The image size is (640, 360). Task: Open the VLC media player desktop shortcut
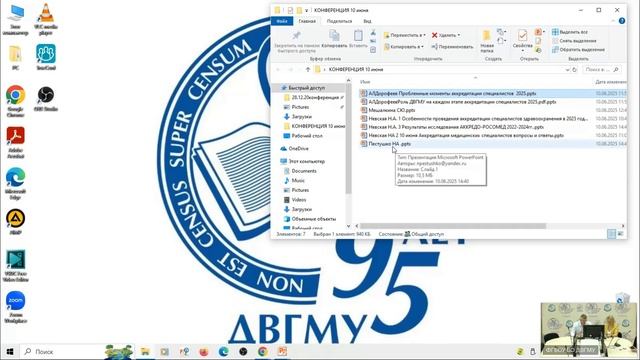pyautogui.click(x=46, y=19)
